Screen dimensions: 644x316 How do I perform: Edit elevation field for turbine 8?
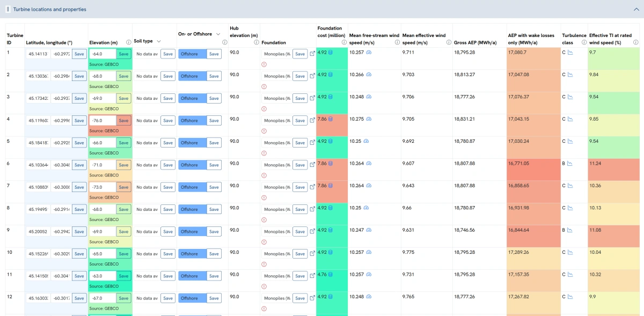click(x=103, y=209)
